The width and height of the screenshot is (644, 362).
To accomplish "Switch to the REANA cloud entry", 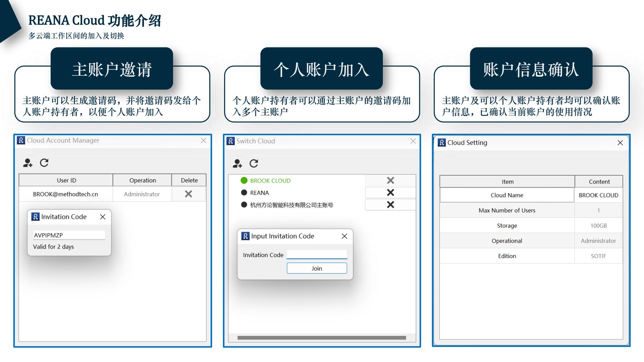I will coord(259,193).
